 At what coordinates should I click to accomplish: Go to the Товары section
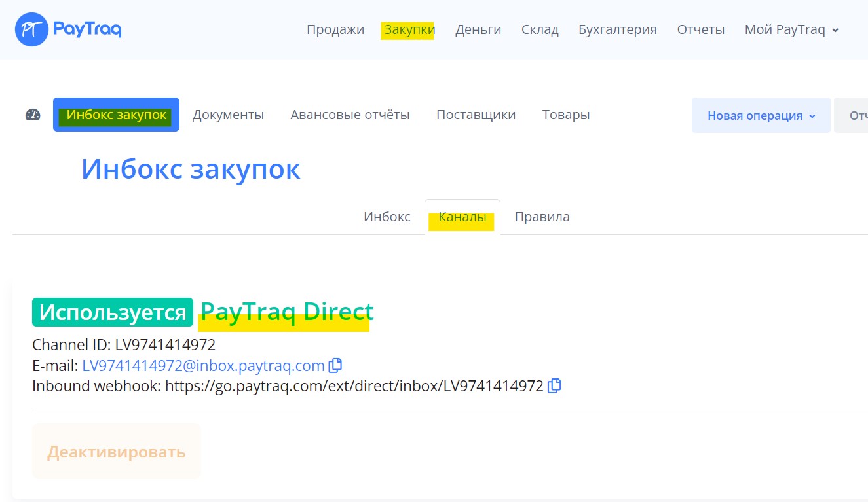tap(566, 115)
